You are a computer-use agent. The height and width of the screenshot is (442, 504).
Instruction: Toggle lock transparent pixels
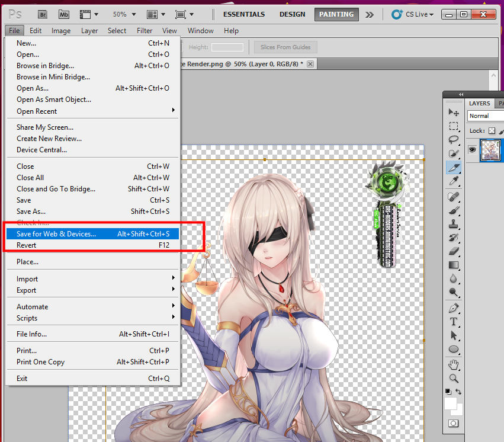[492, 131]
